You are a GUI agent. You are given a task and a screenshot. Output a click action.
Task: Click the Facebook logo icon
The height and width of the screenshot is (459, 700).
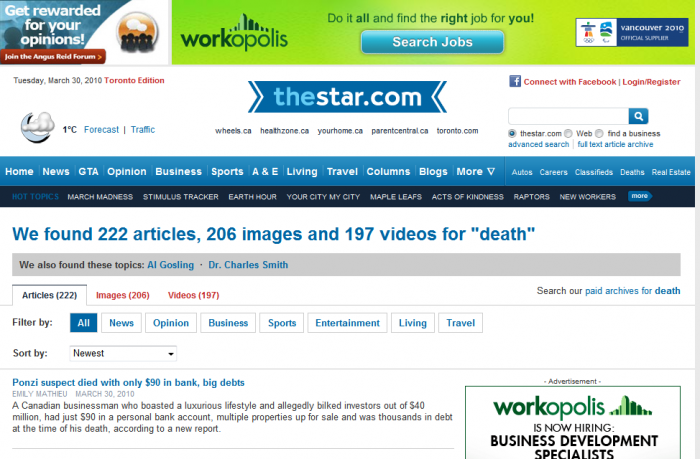[x=515, y=81]
